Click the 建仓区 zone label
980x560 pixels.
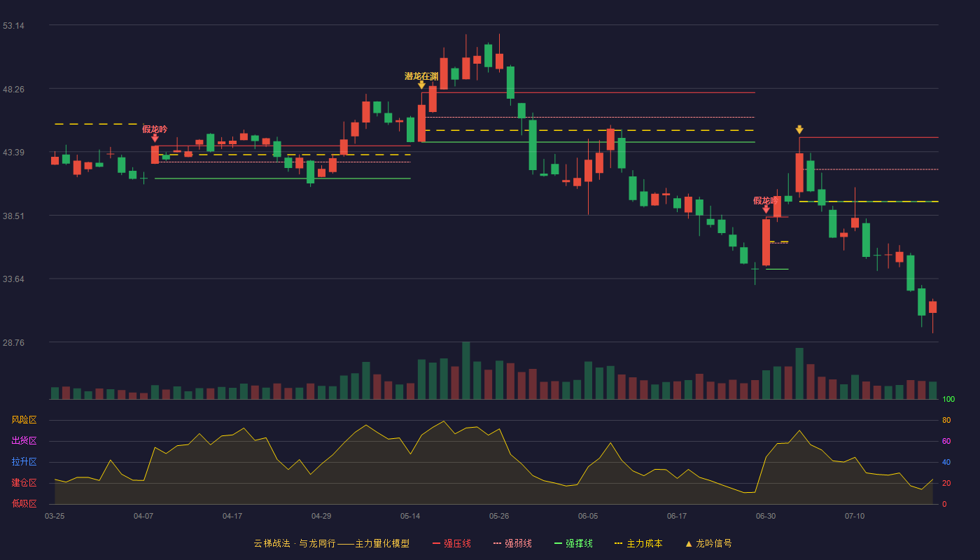(24, 483)
